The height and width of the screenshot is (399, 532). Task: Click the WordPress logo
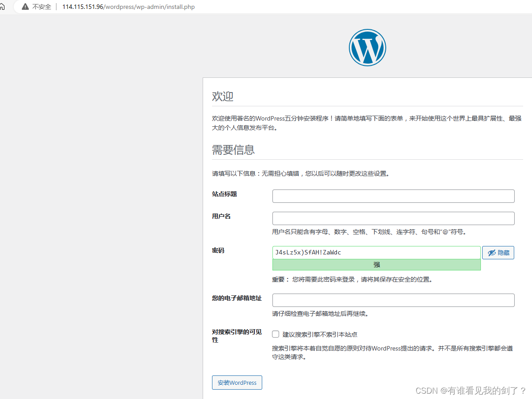[368, 48]
